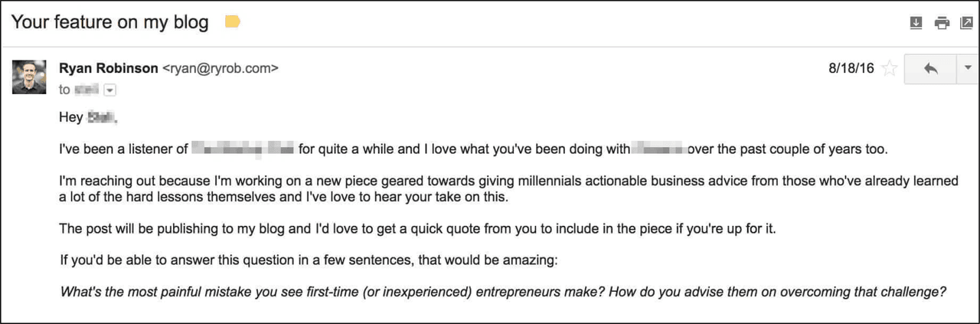Click the ryan@ryrob.com email address
This screenshot has height=324, width=980.
click(x=220, y=68)
